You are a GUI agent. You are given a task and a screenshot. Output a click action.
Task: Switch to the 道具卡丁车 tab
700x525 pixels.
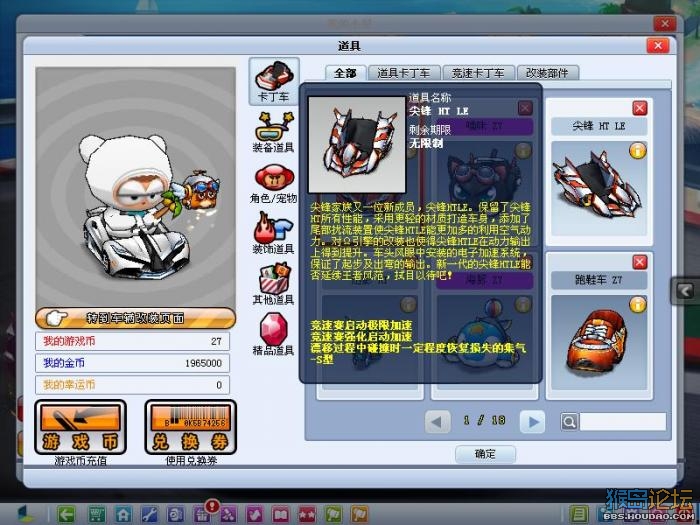(404, 73)
